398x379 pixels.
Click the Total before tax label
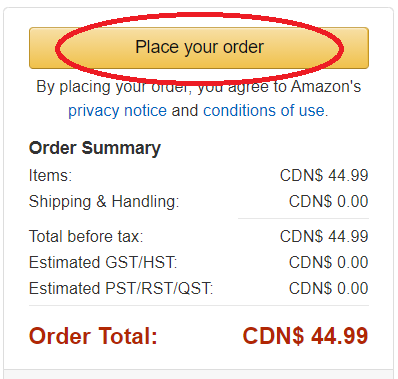pos(86,236)
